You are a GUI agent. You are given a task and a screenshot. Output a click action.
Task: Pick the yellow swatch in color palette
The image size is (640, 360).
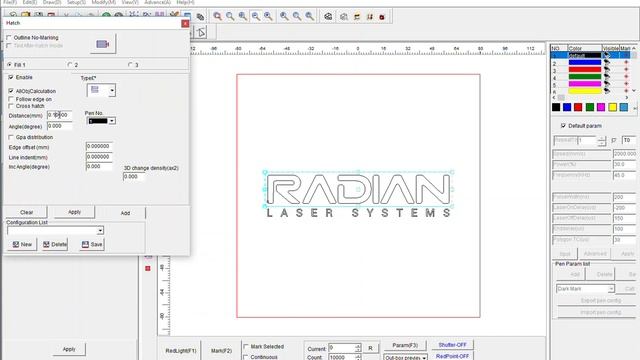[x=612, y=107]
